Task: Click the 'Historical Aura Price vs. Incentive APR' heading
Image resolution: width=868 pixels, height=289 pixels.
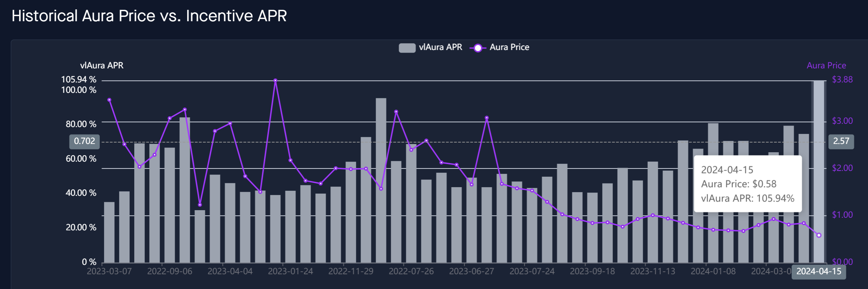Action: tap(149, 16)
